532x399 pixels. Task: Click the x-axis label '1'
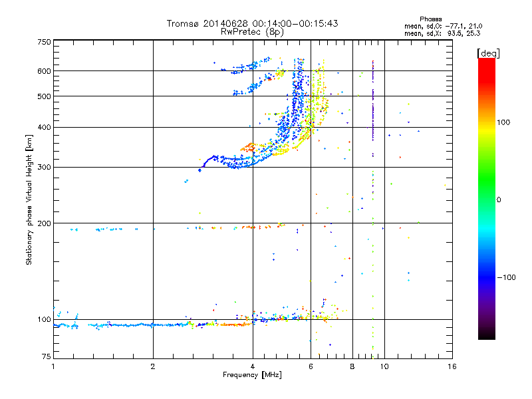point(53,366)
